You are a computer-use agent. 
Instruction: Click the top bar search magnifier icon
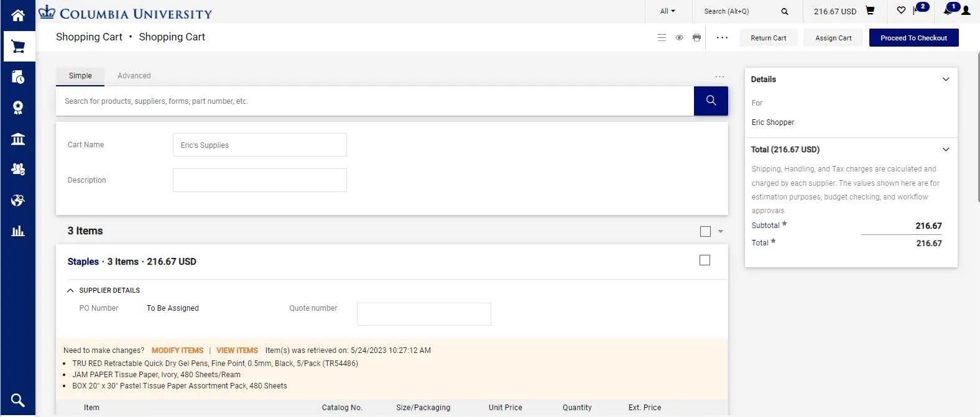[785, 11]
